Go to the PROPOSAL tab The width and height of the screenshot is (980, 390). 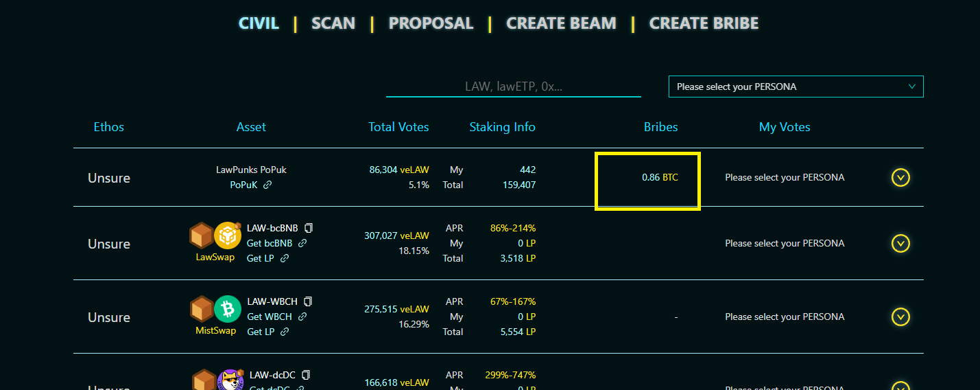[431, 23]
